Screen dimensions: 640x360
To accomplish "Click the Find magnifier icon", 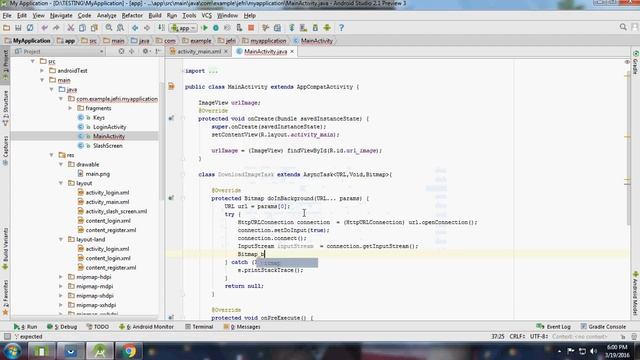I will pyautogui.click(x=109, y=28).
